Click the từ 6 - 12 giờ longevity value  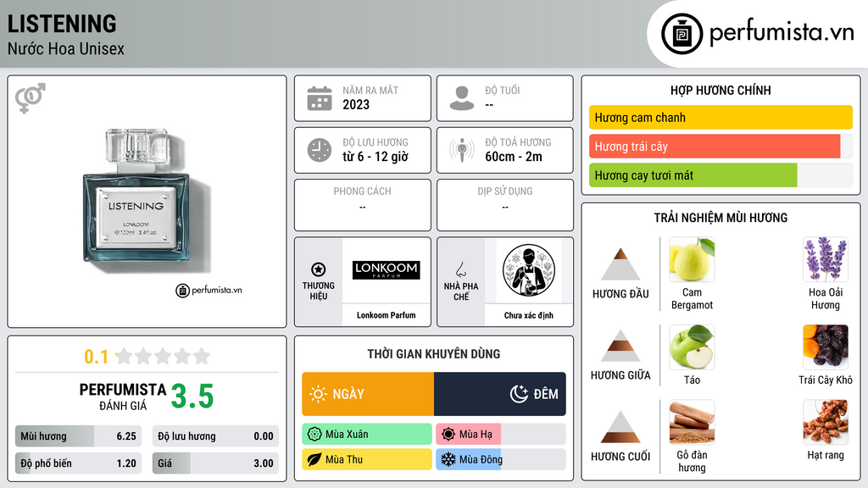click(376, 157)
